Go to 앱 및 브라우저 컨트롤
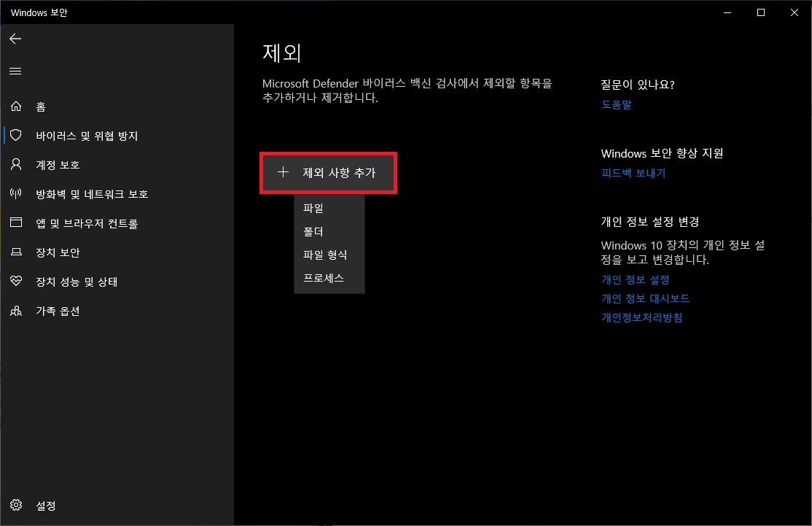The height and width of the screenshot is (526, 812). click(x=87, y=223)
